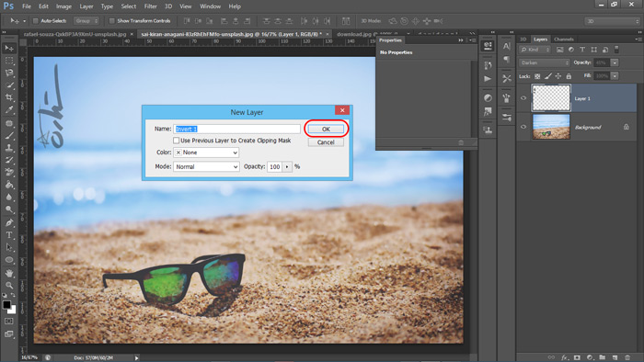Click the foreground color swatch

[x=6, y=305]
